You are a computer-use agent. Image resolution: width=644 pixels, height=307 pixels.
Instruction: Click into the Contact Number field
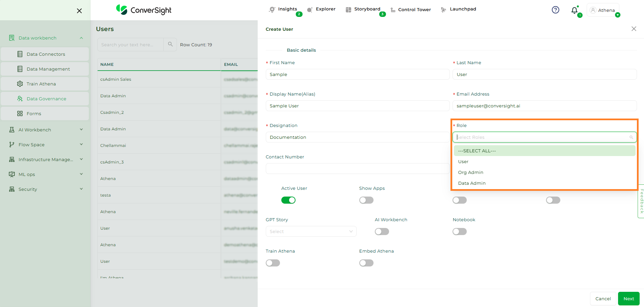(x=357, y=169)
